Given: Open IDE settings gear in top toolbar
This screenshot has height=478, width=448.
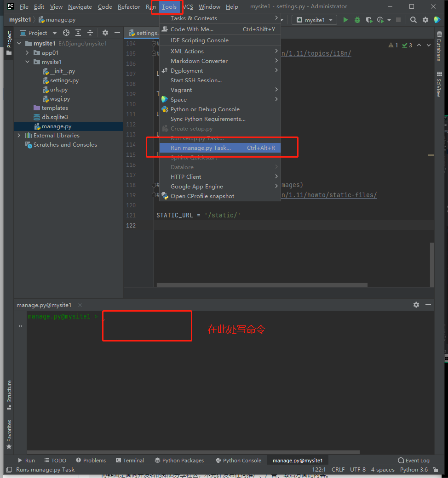Looking at the screenshot, I should [x=425, y=20].
